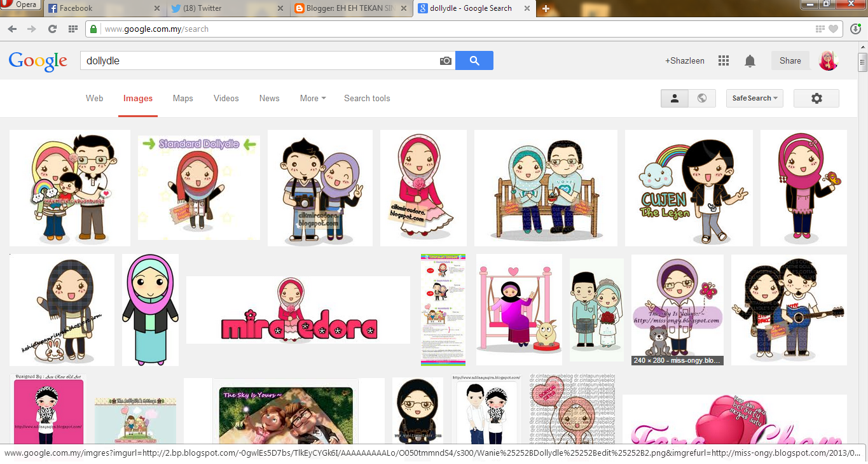868x464 pixels.
Task: Open a new browser tab
Action: point(546,9)
